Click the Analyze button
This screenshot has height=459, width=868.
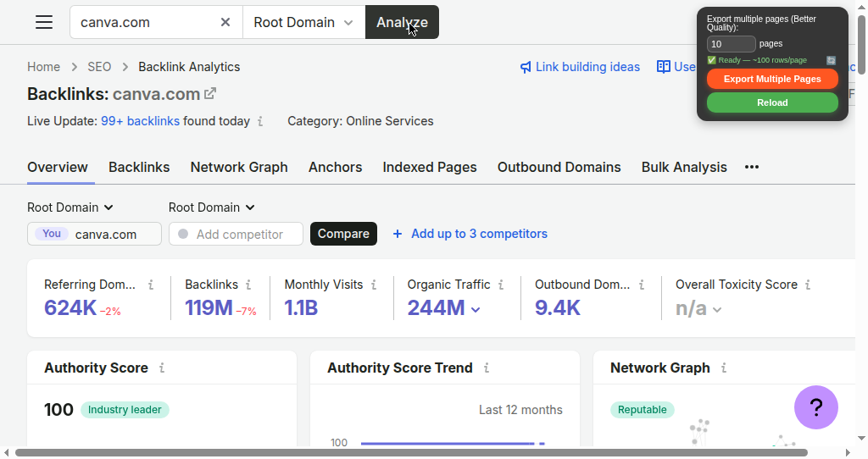pos(402,22)
